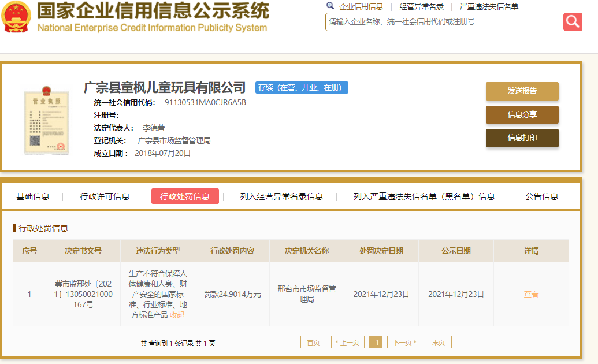Switch to the 行政处罚信息 tab
This screenshot has height=364, width=598.
click(x=185, y=196)
